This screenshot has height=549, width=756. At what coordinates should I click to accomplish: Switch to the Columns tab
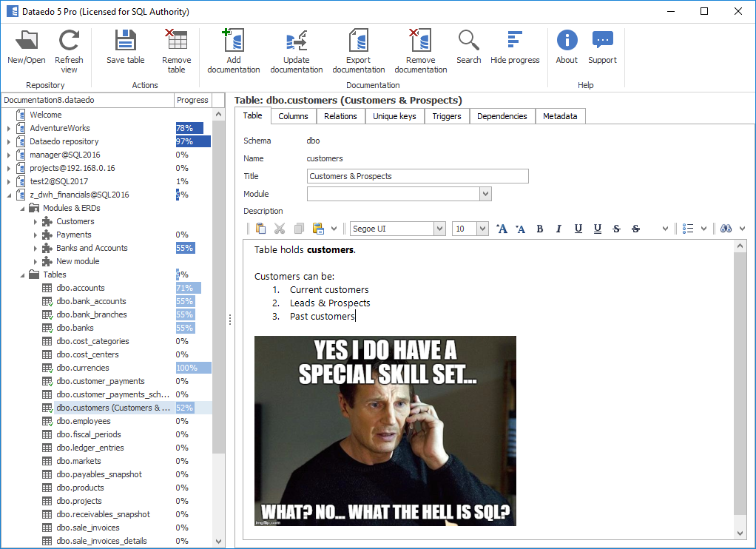tap(293, 116)
